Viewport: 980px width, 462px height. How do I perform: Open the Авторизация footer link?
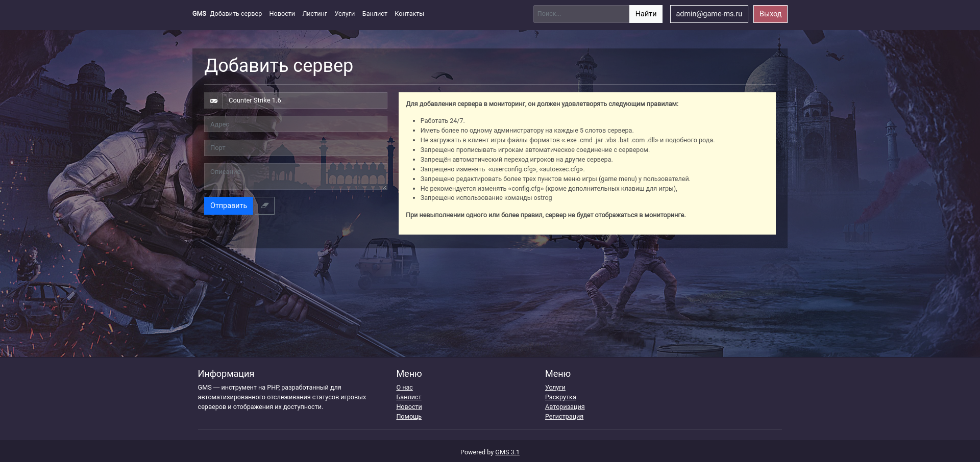click(565, 407)
